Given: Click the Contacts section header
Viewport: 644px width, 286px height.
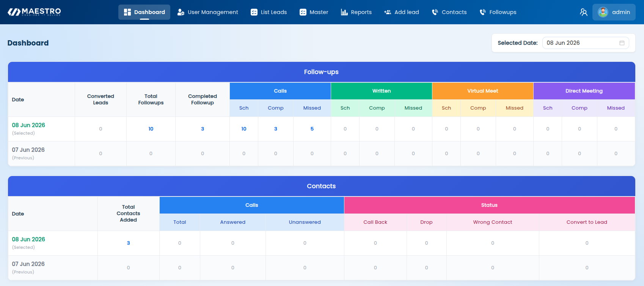Looking at the screenshot, I should tap(321, 186).
